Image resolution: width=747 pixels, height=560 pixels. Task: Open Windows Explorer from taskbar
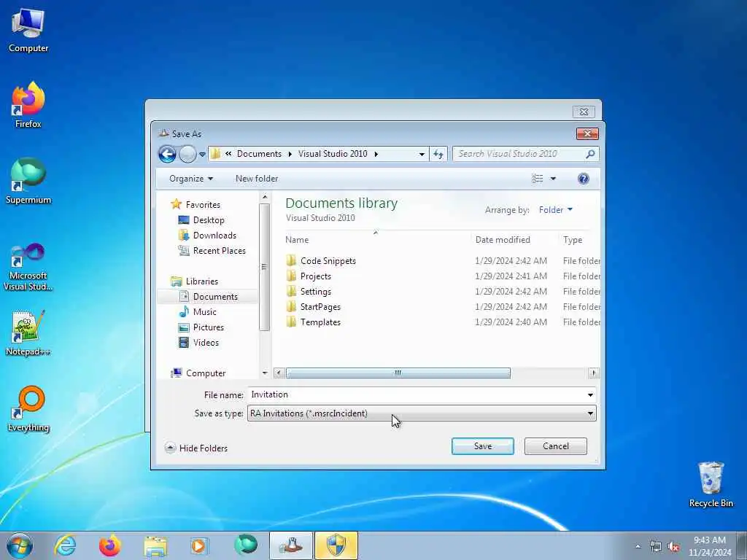click(155, 545)
